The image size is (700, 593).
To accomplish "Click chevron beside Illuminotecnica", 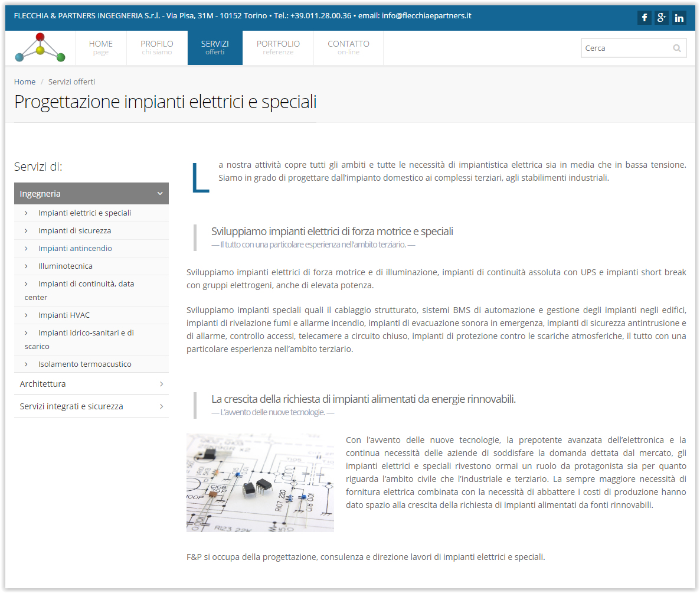I will (26, 266).
